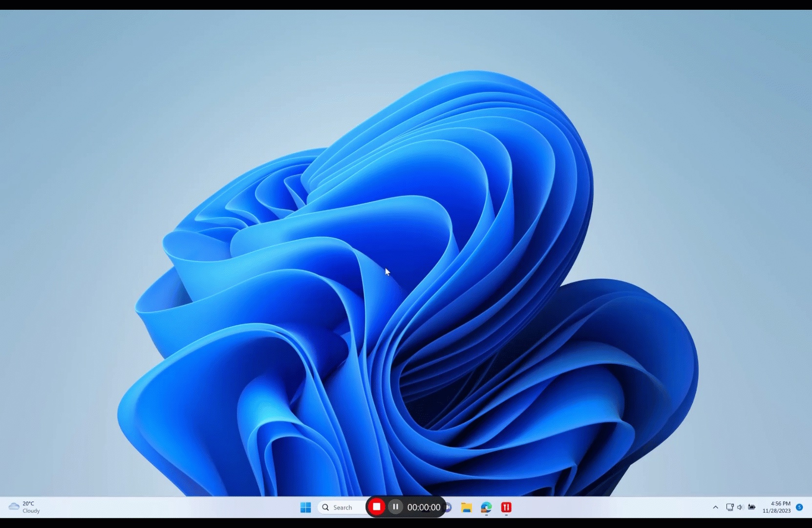Open File Explorer from the taskbar
The height and width of the screenshot is (528, 812).
[x=466, y=507]
